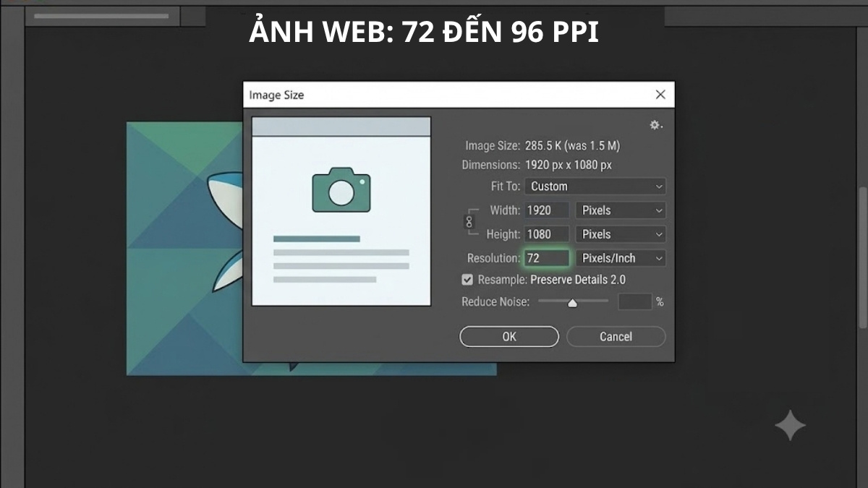Click the image preview thumbnail in dialog
This screenshot has height=488, width=868.
[341, 211]
